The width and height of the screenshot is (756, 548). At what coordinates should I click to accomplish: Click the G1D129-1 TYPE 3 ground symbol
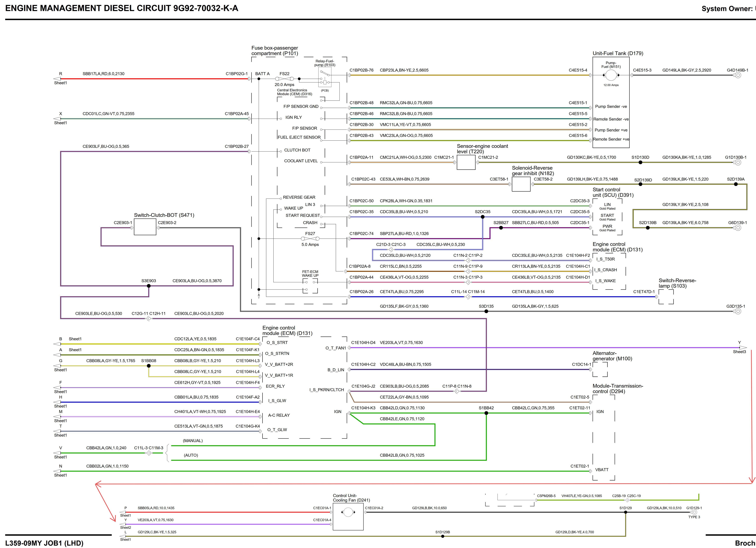tap(694, 512)
